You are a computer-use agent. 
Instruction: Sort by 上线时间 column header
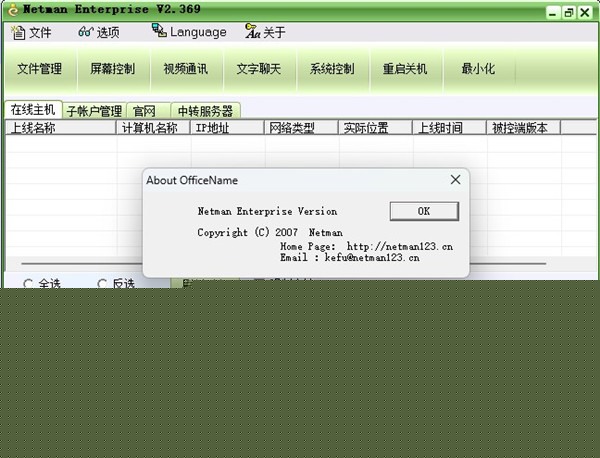(449, 128)
